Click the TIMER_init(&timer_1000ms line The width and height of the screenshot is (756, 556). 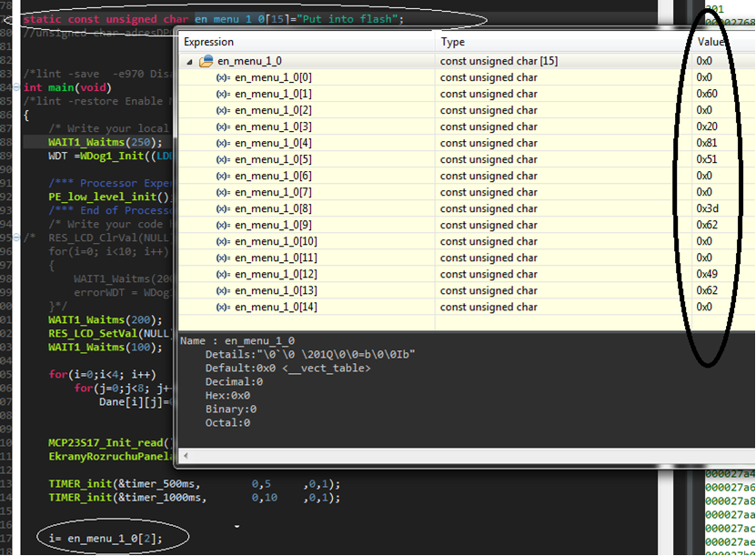195,497
